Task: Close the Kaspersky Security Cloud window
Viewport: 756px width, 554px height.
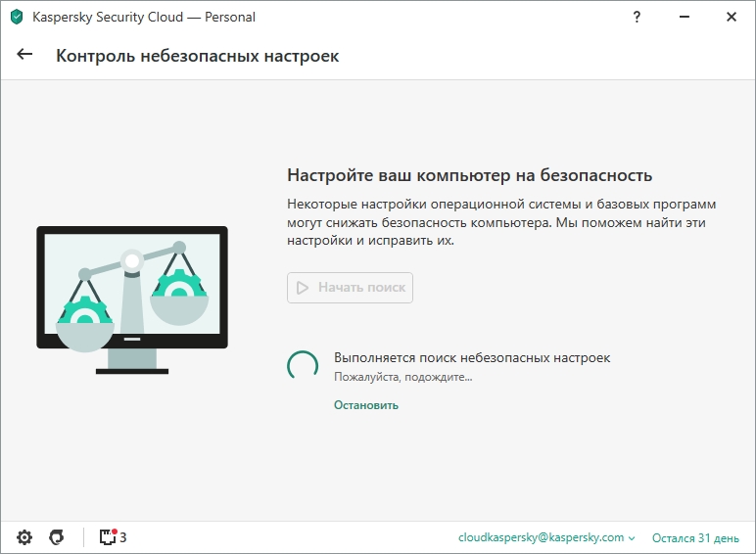Action: pyautogui.click(x=732, y=17)
